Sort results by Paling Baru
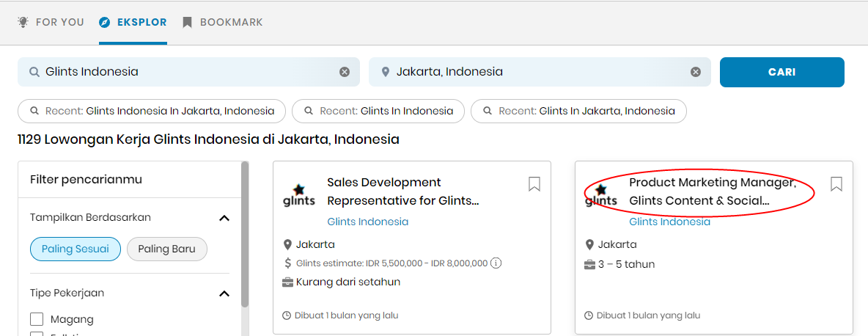 [x=167, y=249]
